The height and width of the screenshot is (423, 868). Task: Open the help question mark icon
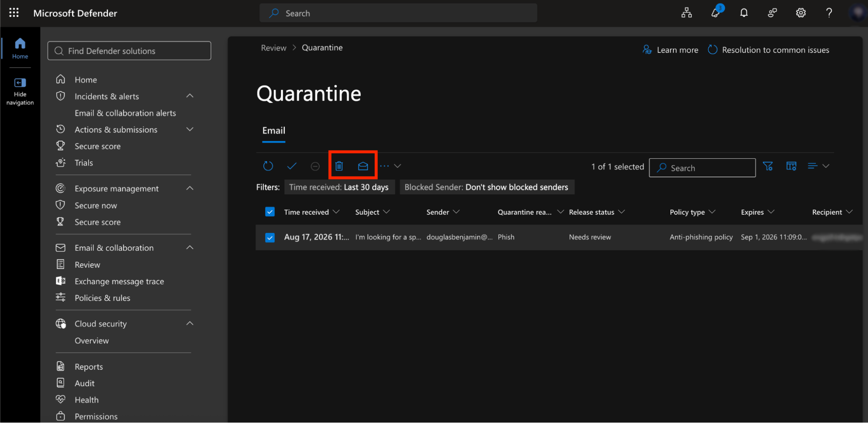(x=829, y=13)
